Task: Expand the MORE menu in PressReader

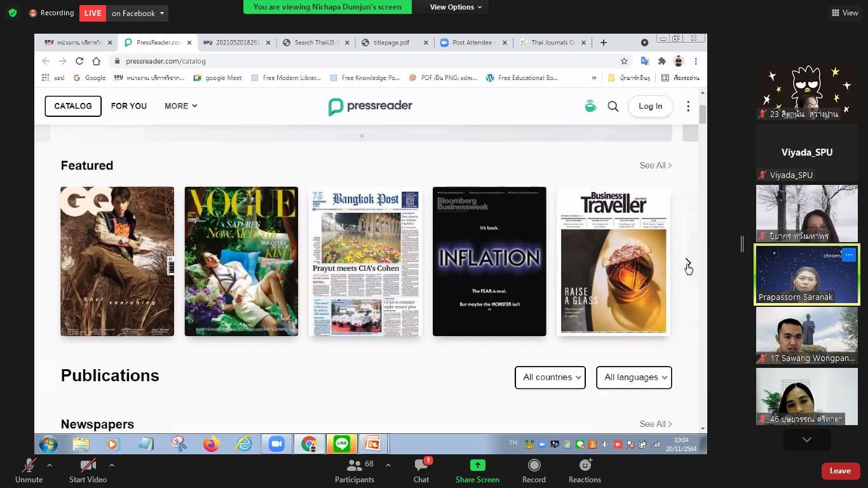Action: tap(181, 106)
